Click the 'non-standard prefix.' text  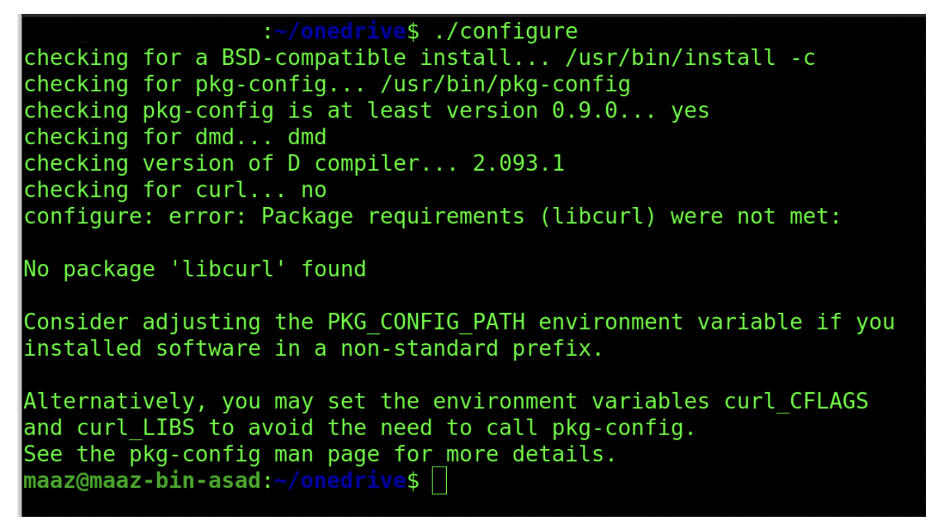(x=472, y=348)
